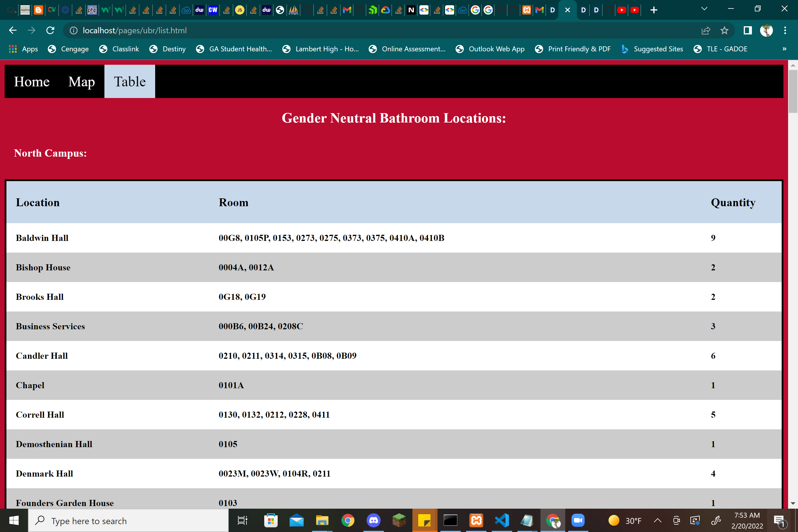Launch Visual Studio Code from taskbar
The height and width of the screenshot is (532, 798).
pos(502,520)
